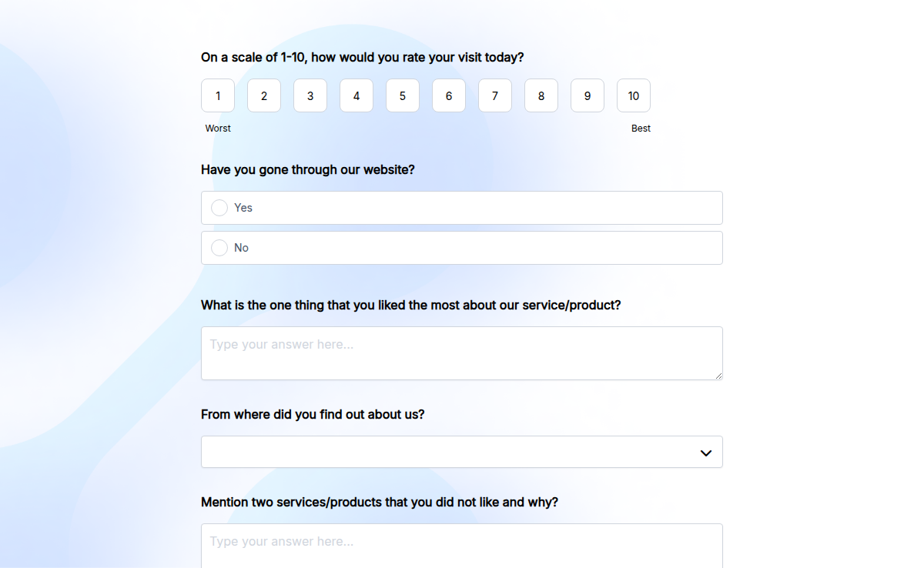Select the 'No' radio button
924x568 pixels.
(x=219, y=247)
